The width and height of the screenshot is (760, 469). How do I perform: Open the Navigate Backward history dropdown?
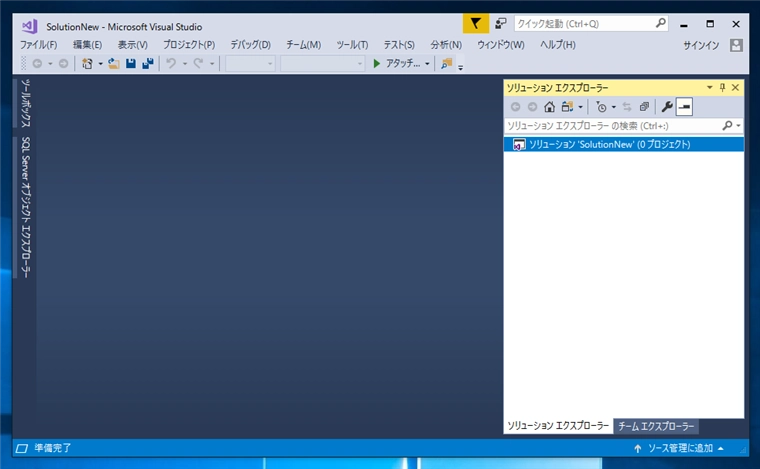(50, 63)
